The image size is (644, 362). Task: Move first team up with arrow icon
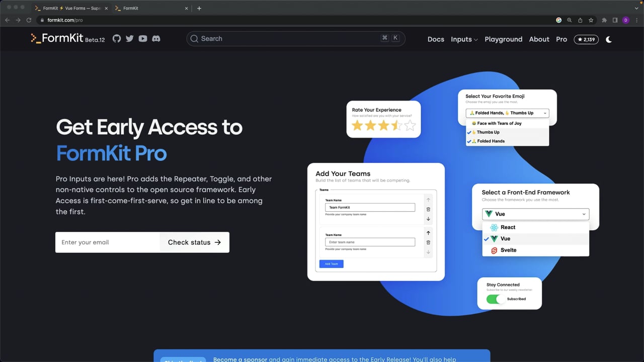(x=428, y=200)
